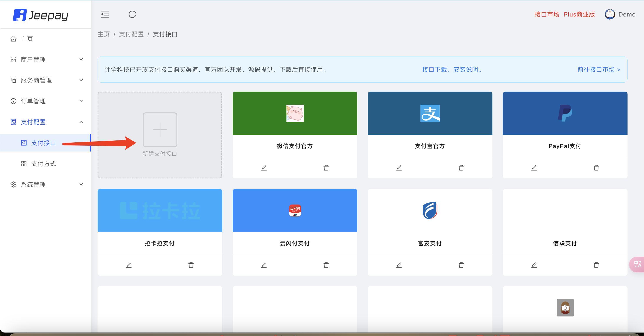The height and width of the screenshot is (336, 644).
Task: Delete the 富友支付 interface
Action: coord(461,265)
